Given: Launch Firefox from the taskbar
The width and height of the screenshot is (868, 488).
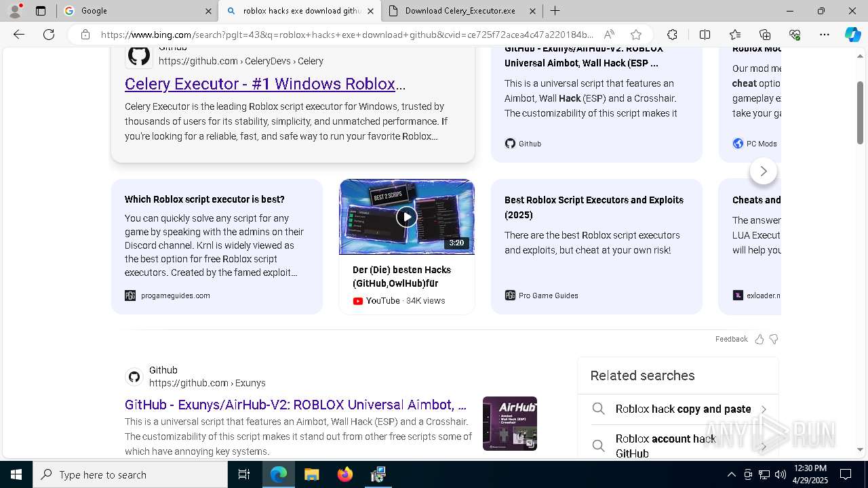Looking at the screenshot, I should click(x=344, y=474).
